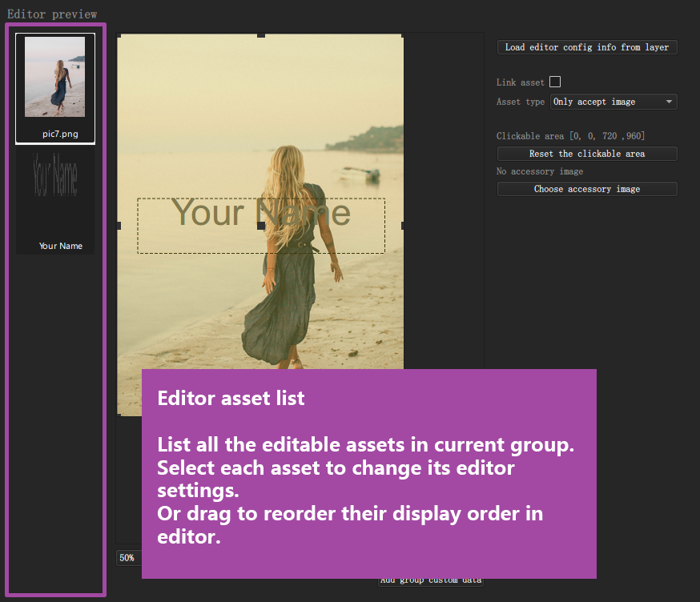Image resolution: width=700 pixels, height=602 pixels.
Task: Click Reset the clickable area button
Action: 586,154
